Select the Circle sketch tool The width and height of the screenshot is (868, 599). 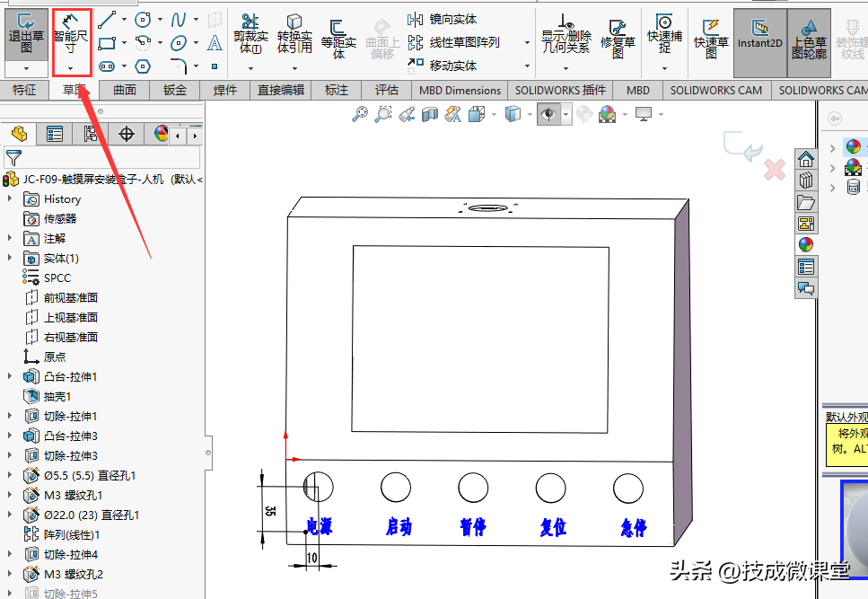click(143, 20)
